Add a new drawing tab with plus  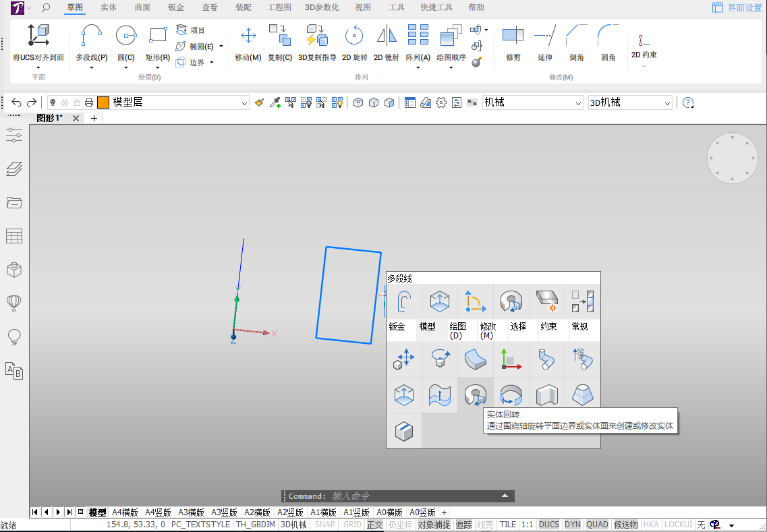94,118
